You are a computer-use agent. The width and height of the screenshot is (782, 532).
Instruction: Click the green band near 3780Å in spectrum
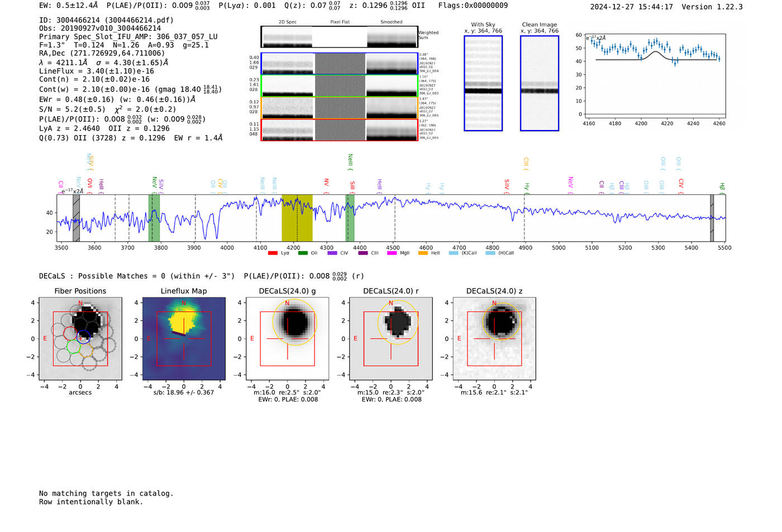click(x=154, y=218)
